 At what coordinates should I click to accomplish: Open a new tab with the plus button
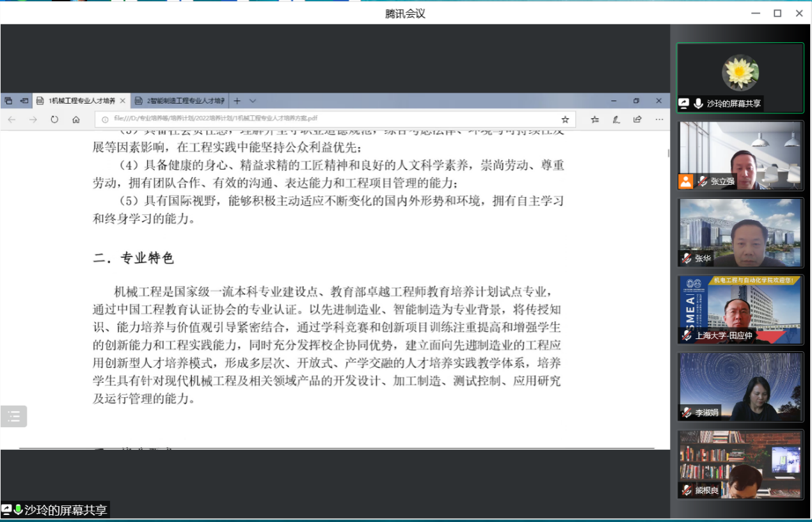pyautogui.click(x=237, y=101)
